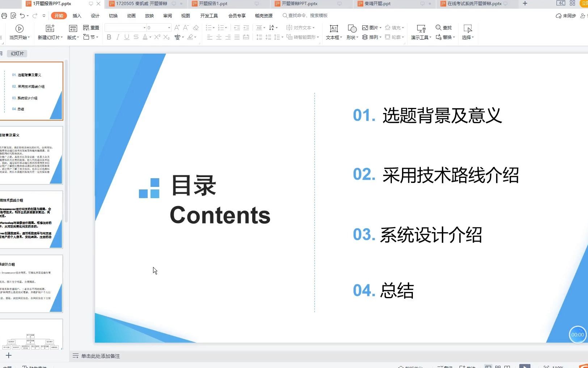Image resolution: width=588 pixels, height=368 pixels.
Task: Click the 00:00 timer circle
Action: pyautogui.click(x=578, y=335)
